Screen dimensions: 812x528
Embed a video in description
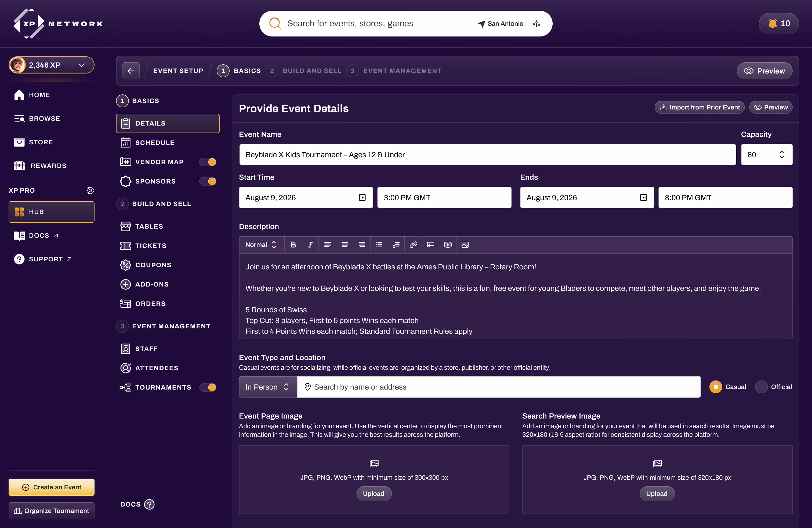tap(448, 245)
